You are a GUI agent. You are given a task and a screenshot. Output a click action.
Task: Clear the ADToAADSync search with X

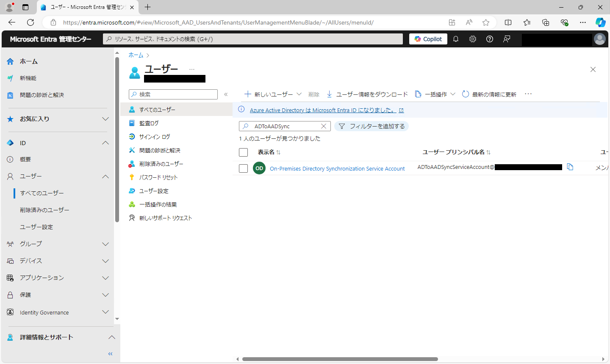click(324, 126)
